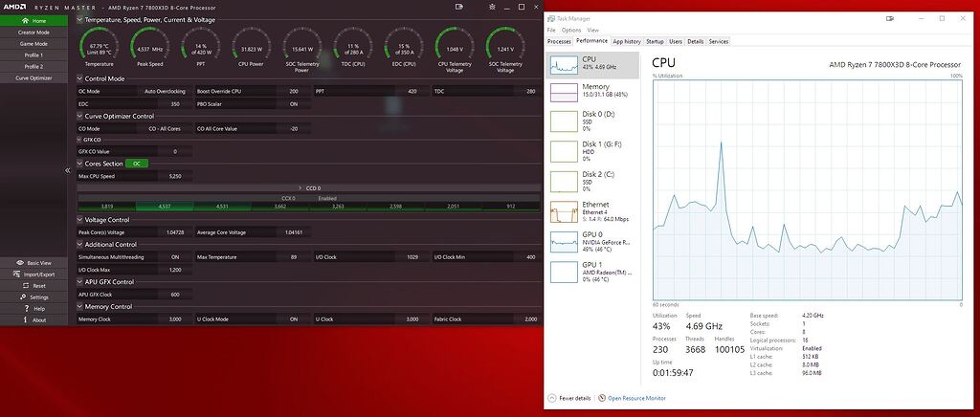The width and height of the screenshot is (980, 417).
Task: Toggle the PBO Scalar ON value
Action: pos(292,103)
